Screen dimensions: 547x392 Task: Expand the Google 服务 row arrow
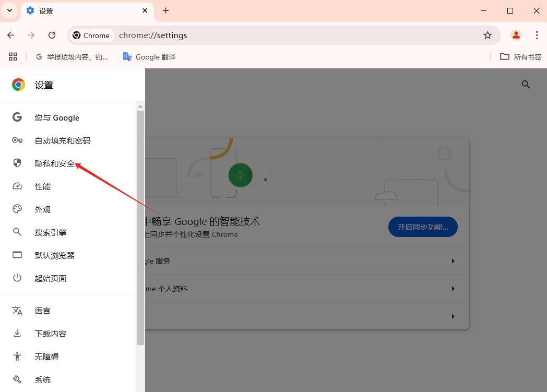click(x=453, y=261)
